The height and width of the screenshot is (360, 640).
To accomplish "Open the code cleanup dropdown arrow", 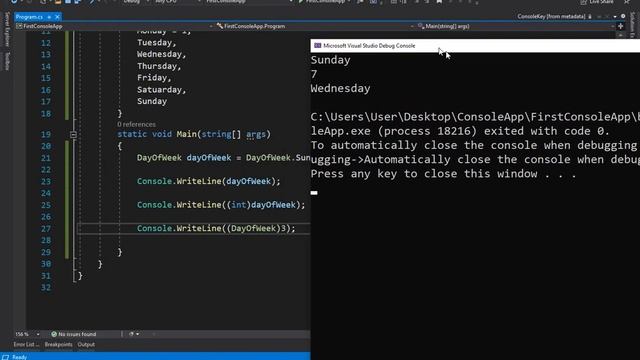I will pos(138,334).
